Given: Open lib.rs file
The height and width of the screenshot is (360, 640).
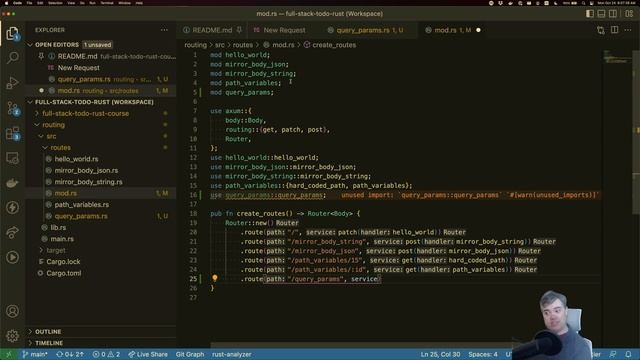Looking at the screenshot, I should tap(58, 227).
